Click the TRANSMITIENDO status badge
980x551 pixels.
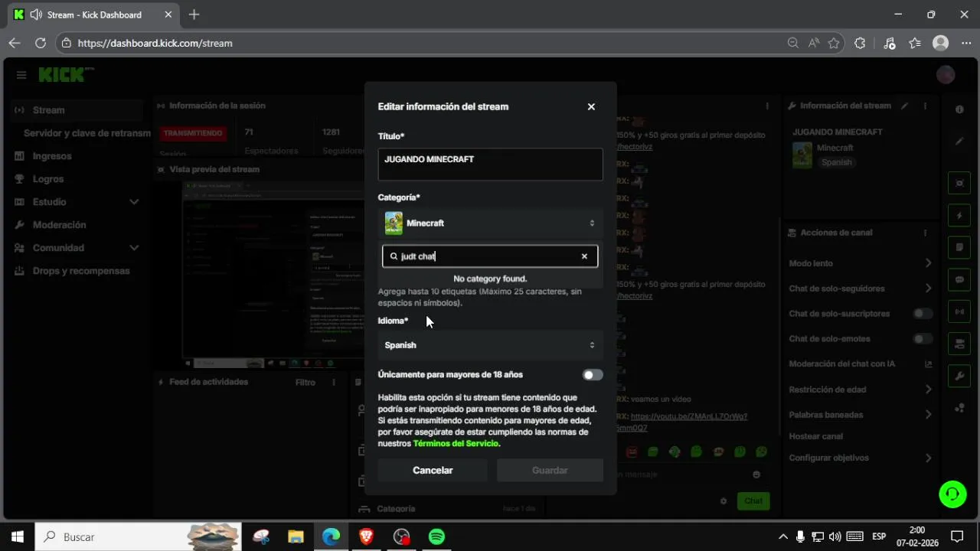(x=192, y=133)
